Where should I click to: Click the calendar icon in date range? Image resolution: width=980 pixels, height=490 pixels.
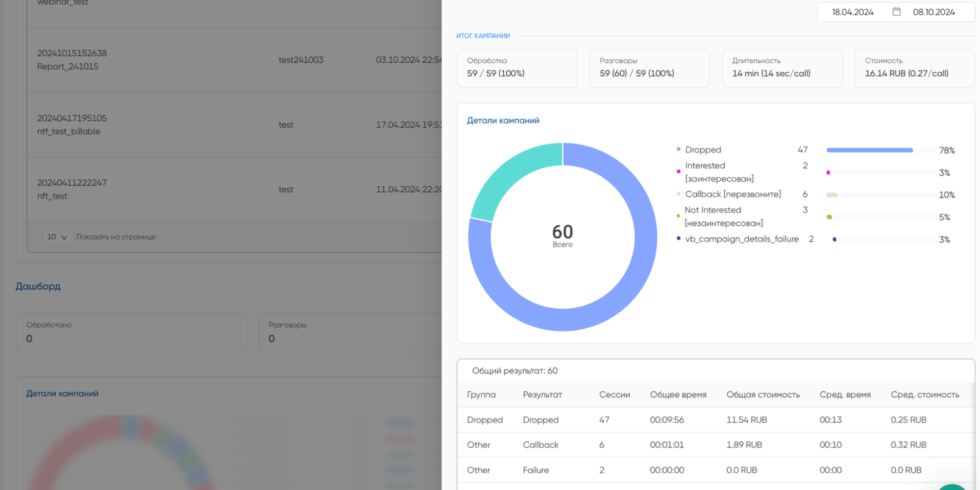[896, 12]
